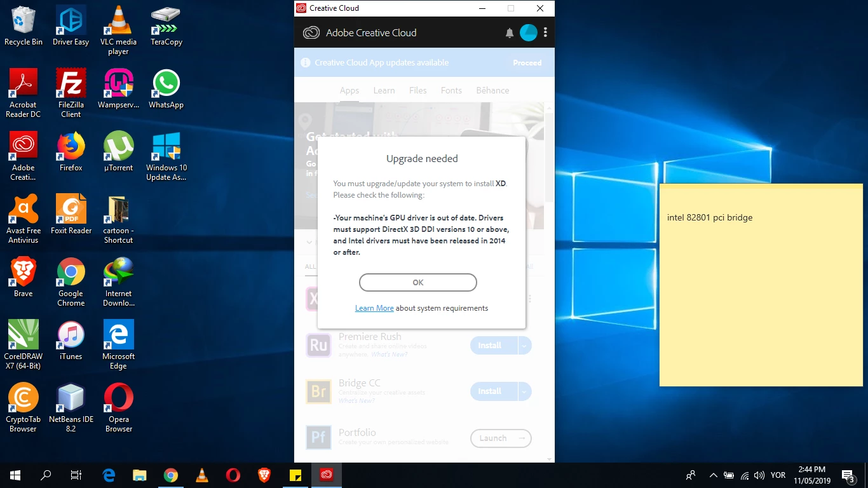This screenshot has height=488, width=868.
Task: Click the Premiere Rush app icon
Action: coord(318,345)
